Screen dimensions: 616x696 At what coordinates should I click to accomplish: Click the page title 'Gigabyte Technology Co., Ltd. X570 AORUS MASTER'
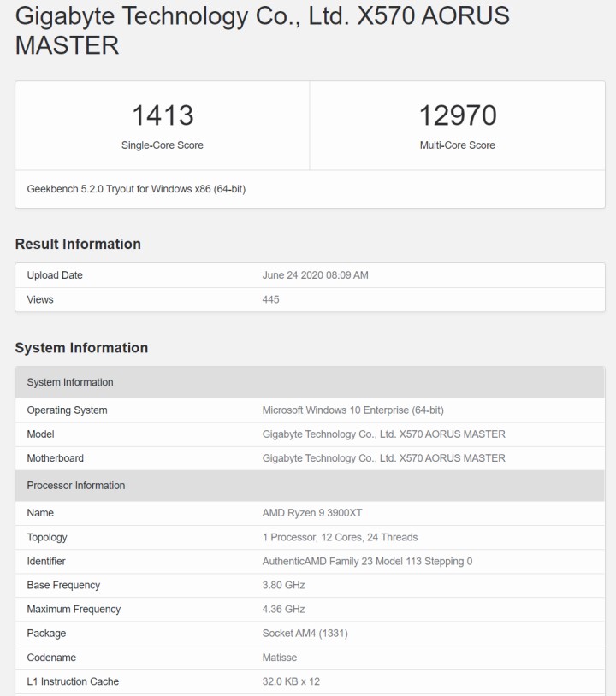click(x=262, y=30)
